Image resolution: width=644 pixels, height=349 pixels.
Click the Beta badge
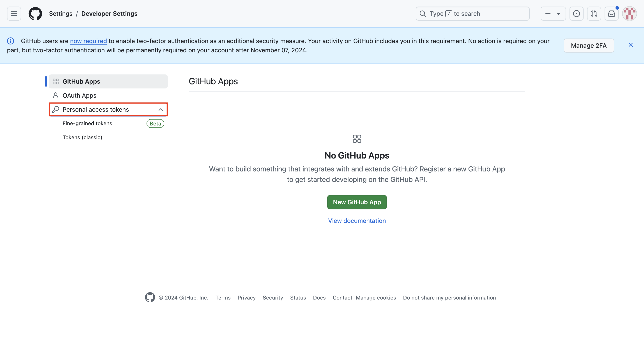tap(155, 124)
